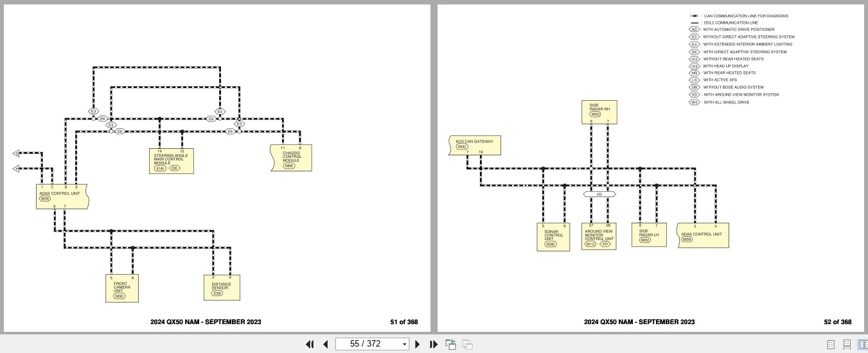
Task: Click the go to previous view icon
Action: 451,344
